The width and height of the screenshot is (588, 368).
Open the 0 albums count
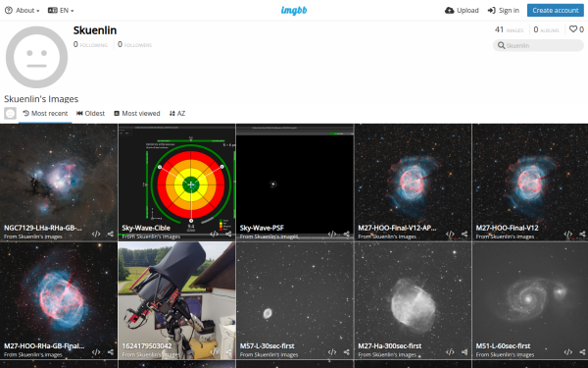pyautogui.click(x=547, y=29)
